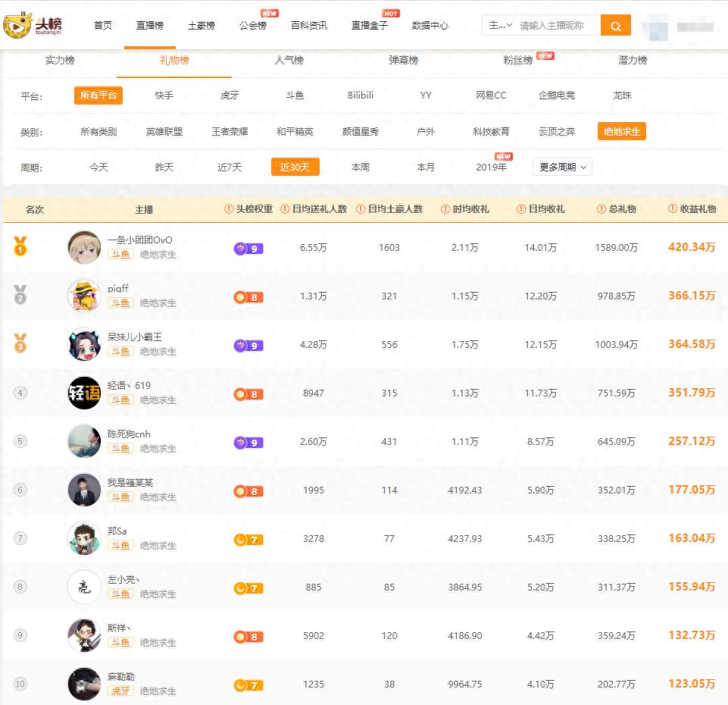728x705 pixels.
Task: Click info icon beside 总礼物 header
Action: click(x=601, y=209)
